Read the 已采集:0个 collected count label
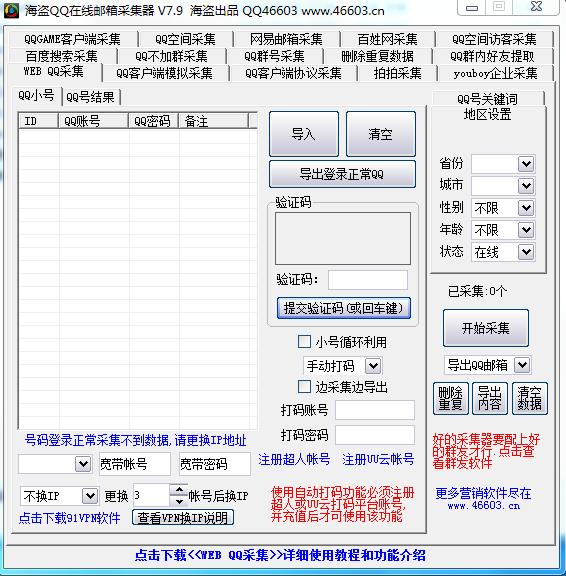566x576 pixels. click(477, 292)
